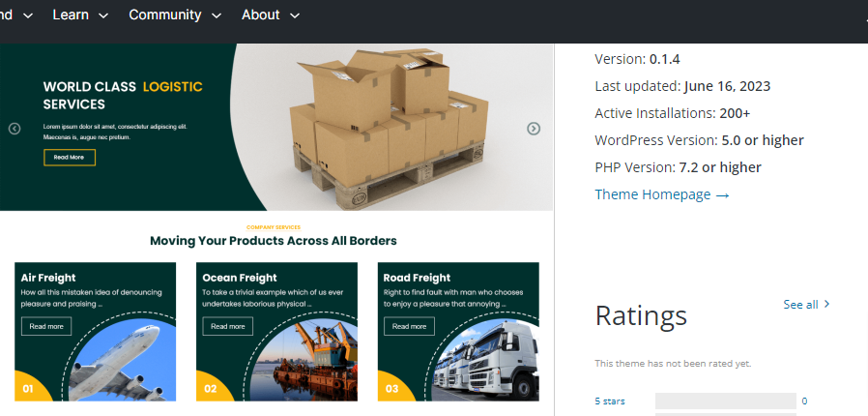Viewport: 868px width, 416px height.
Task: Click the Read More button in hero banner
Action: [70, 158]
